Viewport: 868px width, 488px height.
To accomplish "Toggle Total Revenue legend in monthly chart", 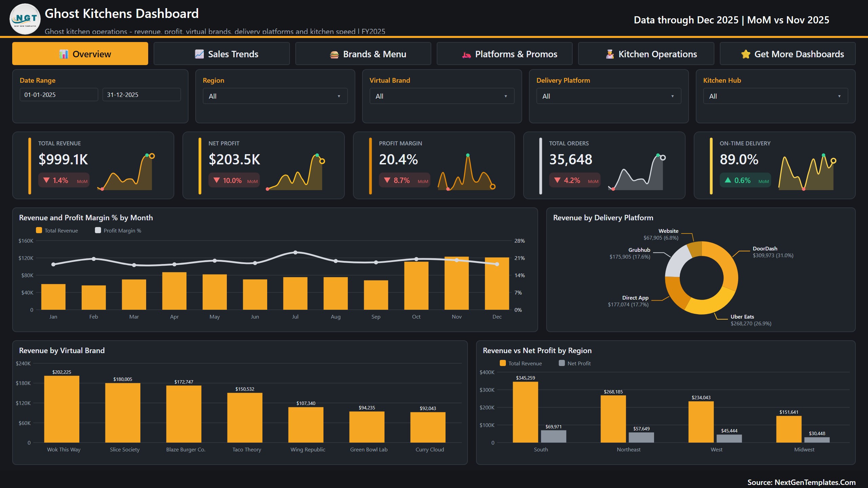I will 57,230.
